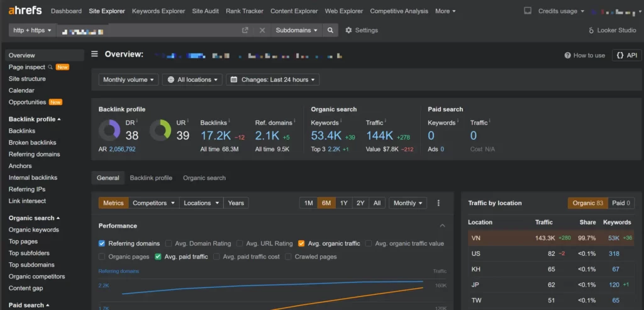644x310 pixels.
Task: Select the 1Y time range button
Action: click(343, 203)
